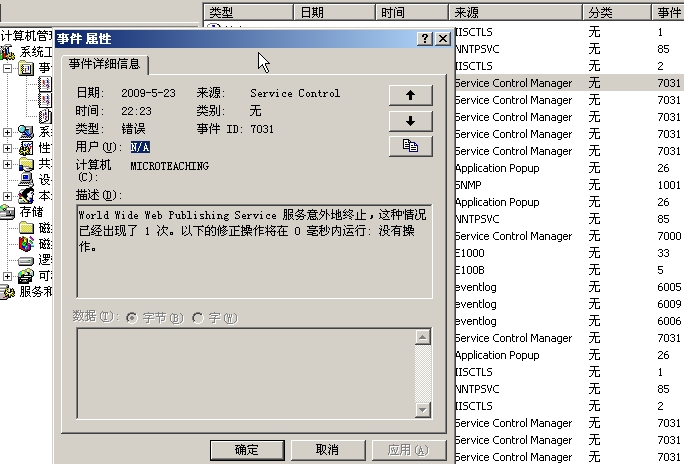
Task: Expand the Shared Folders tree node
Action: click(7, 164)
